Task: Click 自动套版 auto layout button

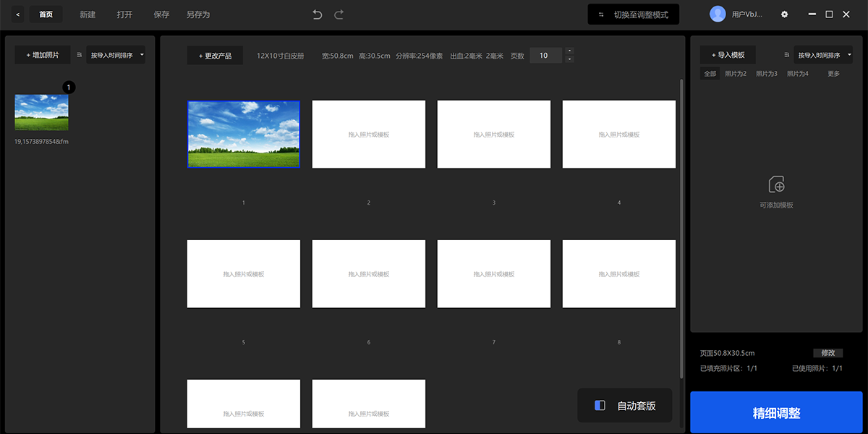Action: (x=625, y=406)
